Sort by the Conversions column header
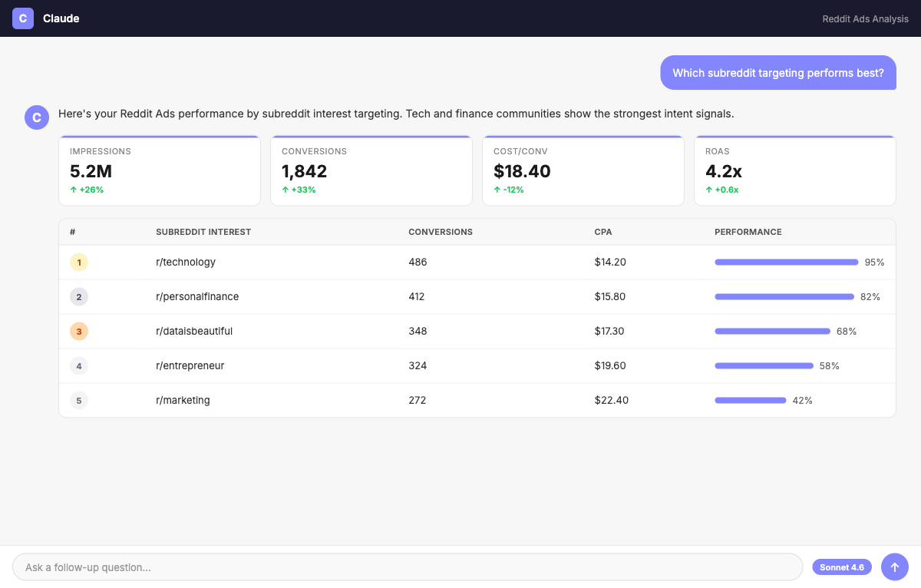Image resolution: width=921 pixels, height=588 pixels. pyautogui.click(x=441, y=232)
